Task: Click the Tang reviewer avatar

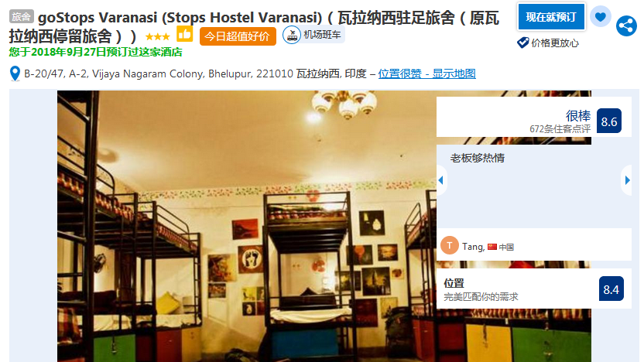Action: tap(449, 245)
